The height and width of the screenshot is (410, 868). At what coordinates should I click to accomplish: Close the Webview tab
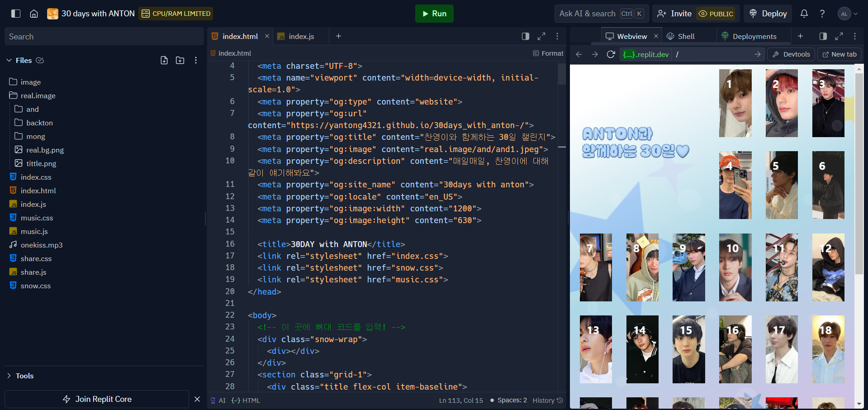[x=656, y=36]
